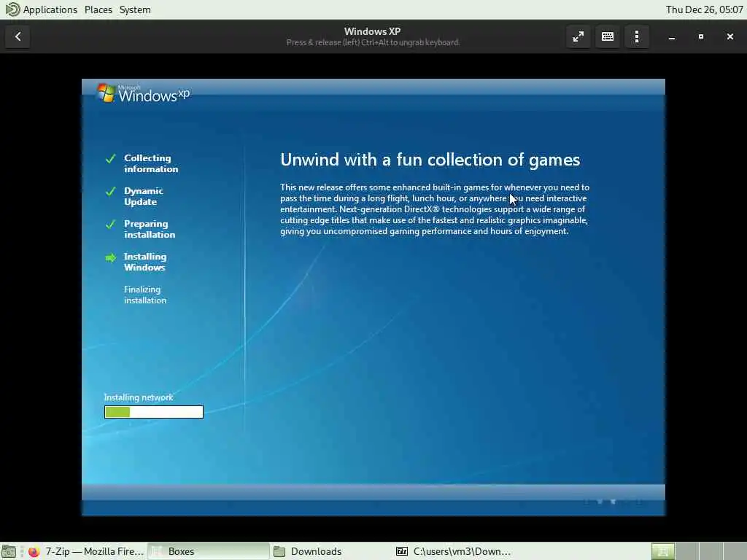Click the MATE logo in top panel
Screen dimensions: 747x560
(x=12, y=9)
